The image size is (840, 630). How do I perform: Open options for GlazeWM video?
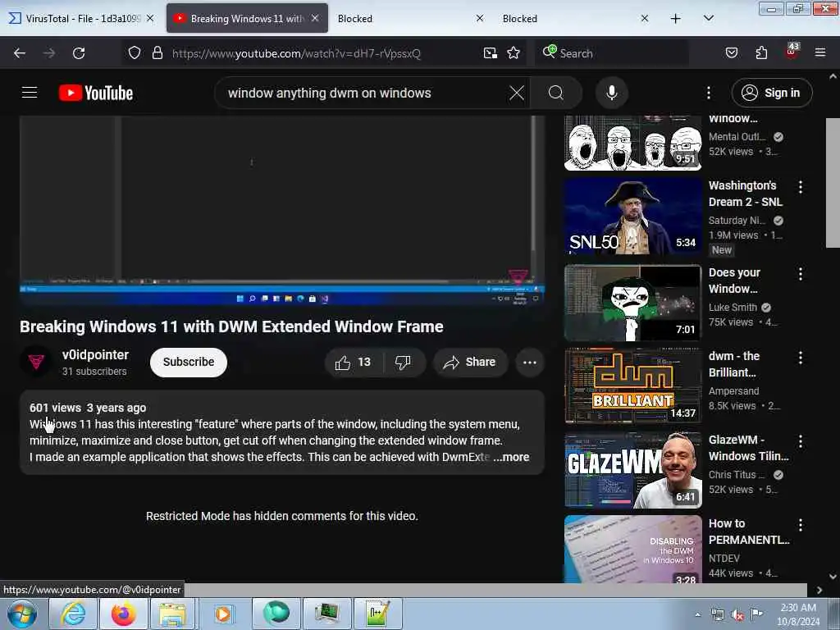coord(800,441)
